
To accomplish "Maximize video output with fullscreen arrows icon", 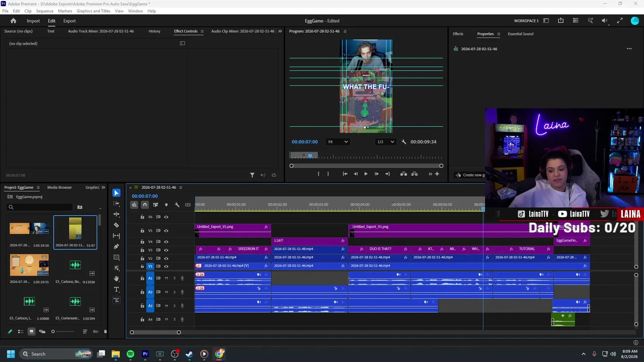I will coord(620,21).
